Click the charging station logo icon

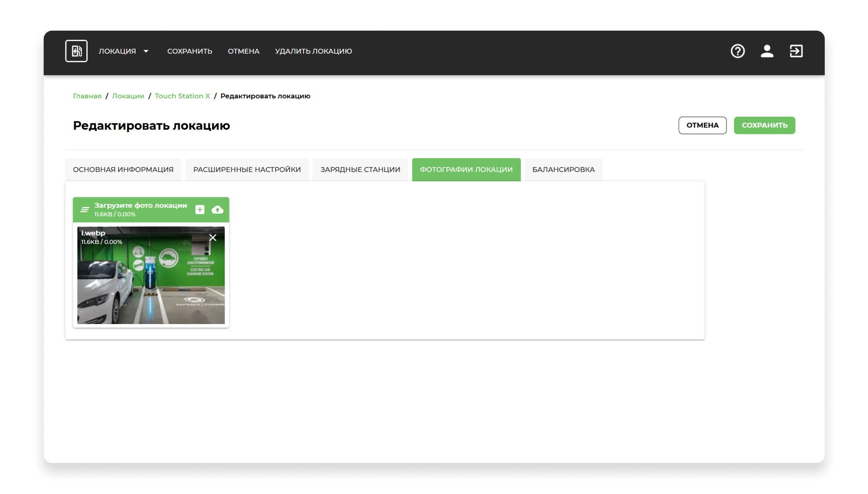[x=76, y=51]
